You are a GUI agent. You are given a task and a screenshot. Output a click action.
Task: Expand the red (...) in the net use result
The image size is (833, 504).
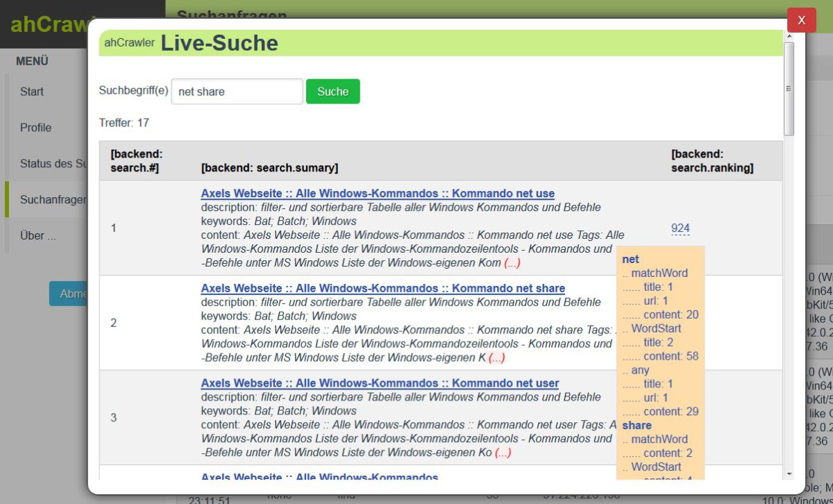pyautogui.click(x=512, y=263)
